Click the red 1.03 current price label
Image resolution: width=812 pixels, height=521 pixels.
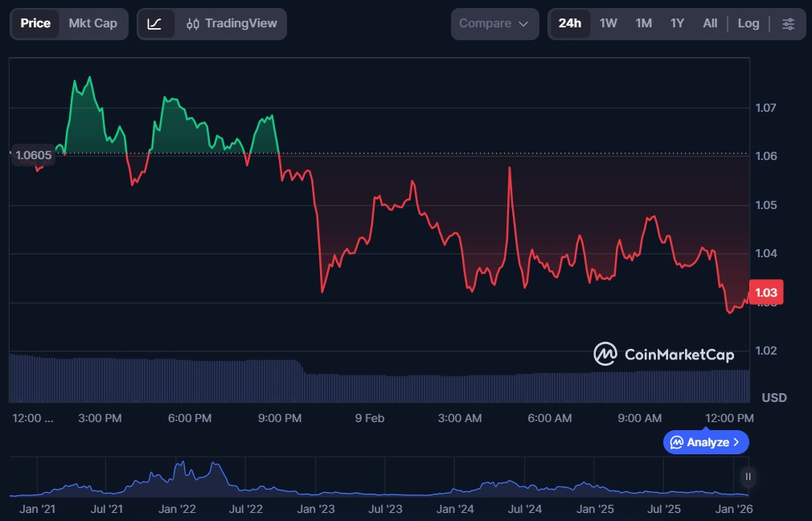[x=765, y=293]
